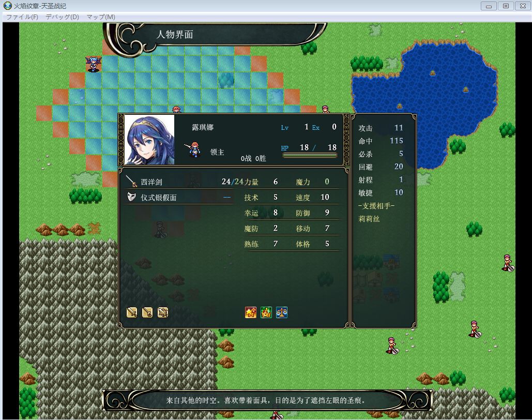
Task: Click the Ex experience label
Action: [x=316, y=128]
